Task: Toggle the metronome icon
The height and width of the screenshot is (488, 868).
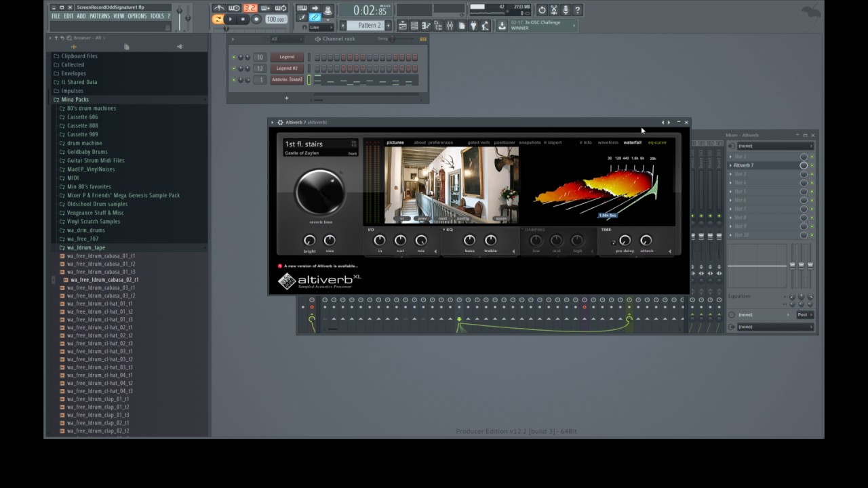Action: (x=218, y=8)
